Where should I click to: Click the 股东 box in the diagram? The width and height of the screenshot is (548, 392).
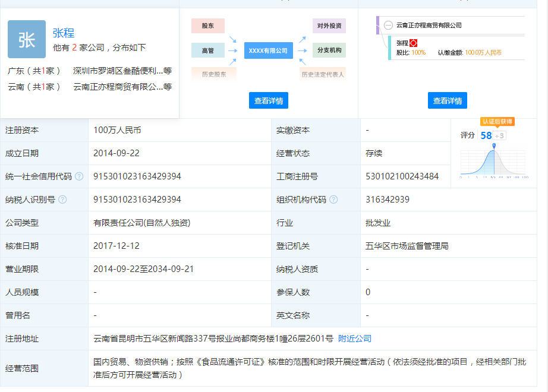[208, 26]
